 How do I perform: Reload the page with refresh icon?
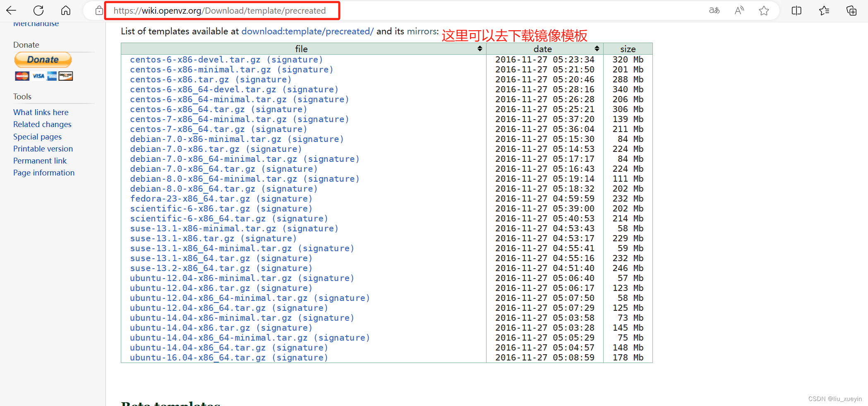point(38,10)
